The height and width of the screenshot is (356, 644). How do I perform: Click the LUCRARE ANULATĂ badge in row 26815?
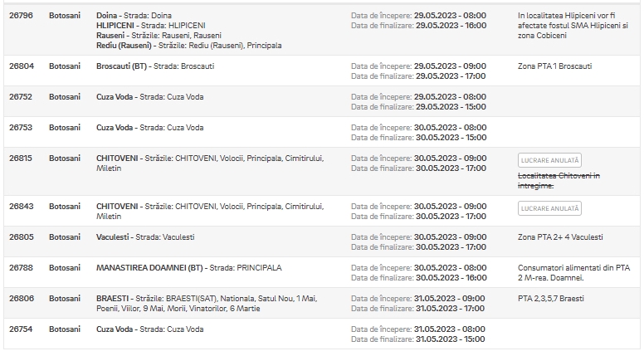click(549, 160)
